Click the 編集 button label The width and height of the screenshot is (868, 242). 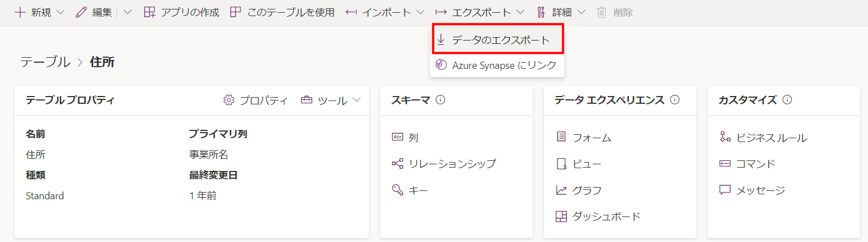point(102,12)
